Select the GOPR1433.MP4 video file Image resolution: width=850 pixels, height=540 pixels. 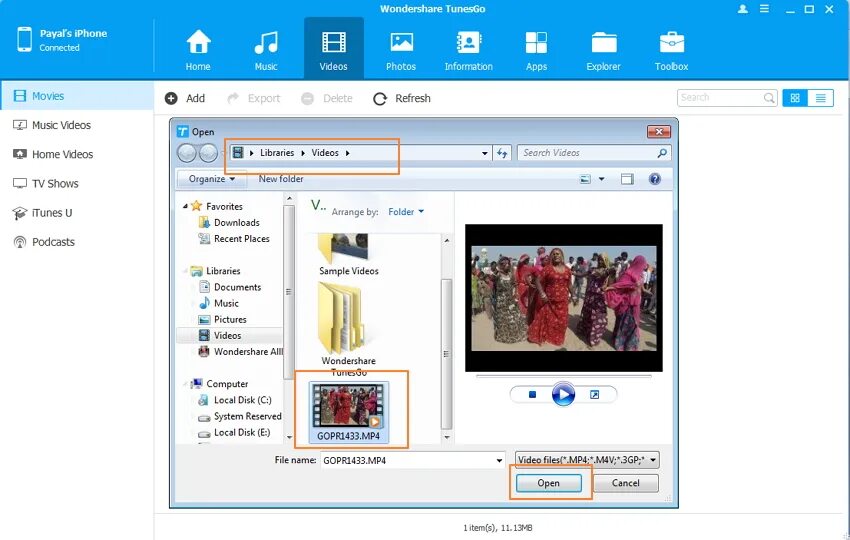[349, 412]
